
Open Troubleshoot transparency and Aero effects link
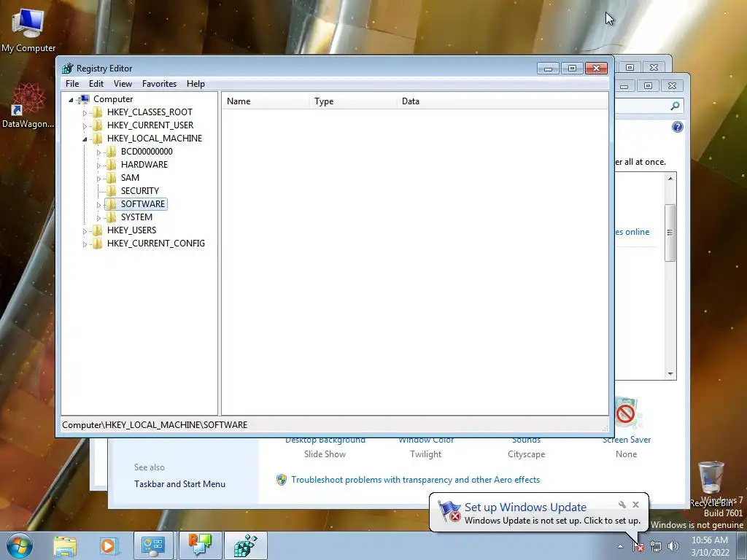pyautogui.click(x=415, y=480)
